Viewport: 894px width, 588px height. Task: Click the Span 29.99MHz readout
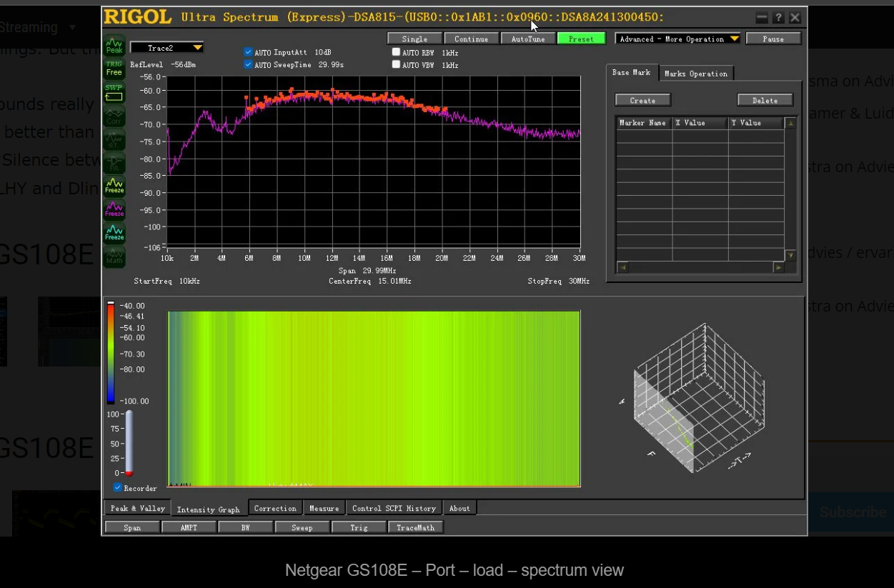[x=367, y=271]
